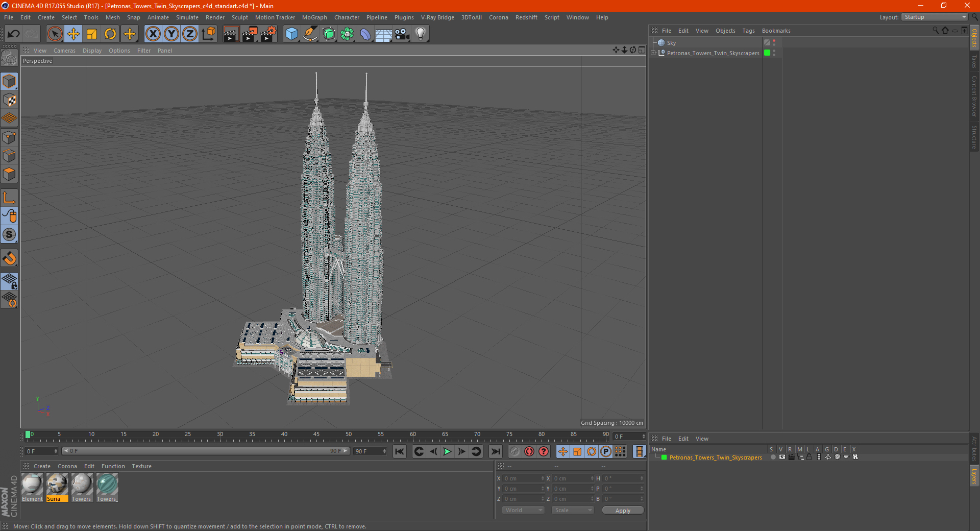Toggle layer solo dot for Petronas layer

(773, 457)
